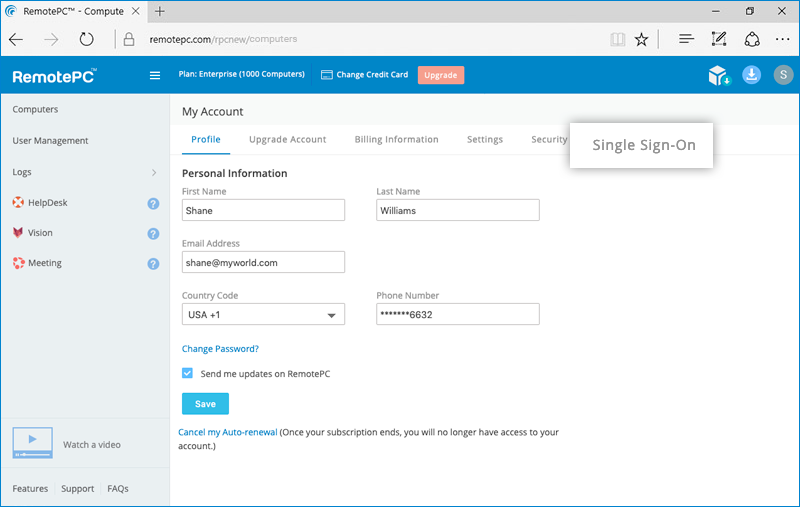Click the download icon in header

pos(752,75)
